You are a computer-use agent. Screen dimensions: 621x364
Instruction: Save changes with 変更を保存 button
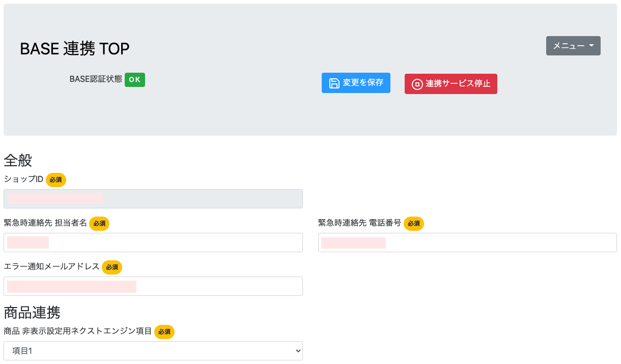tap(356, 83)
